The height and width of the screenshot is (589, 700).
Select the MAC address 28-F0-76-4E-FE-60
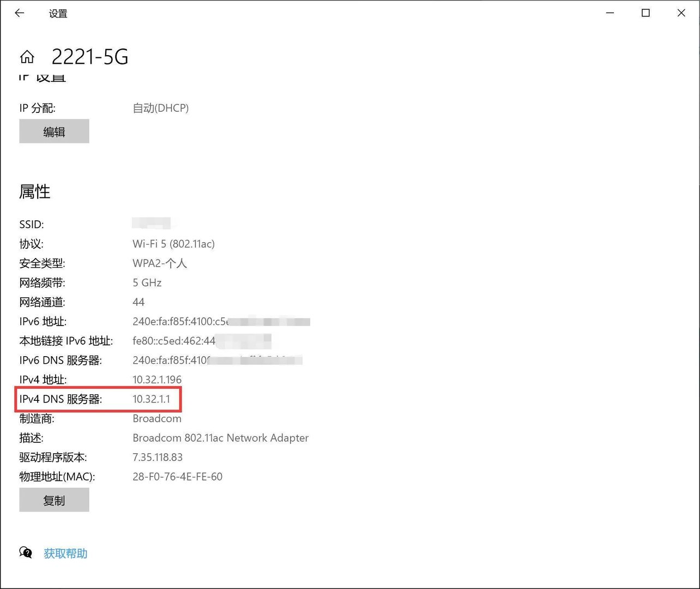click(177, 476)
